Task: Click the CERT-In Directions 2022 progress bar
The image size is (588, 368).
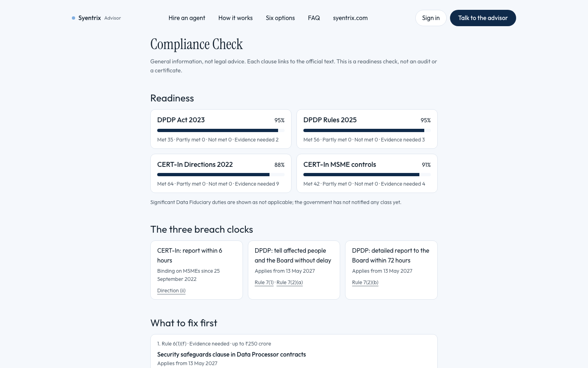Action: 220,175
